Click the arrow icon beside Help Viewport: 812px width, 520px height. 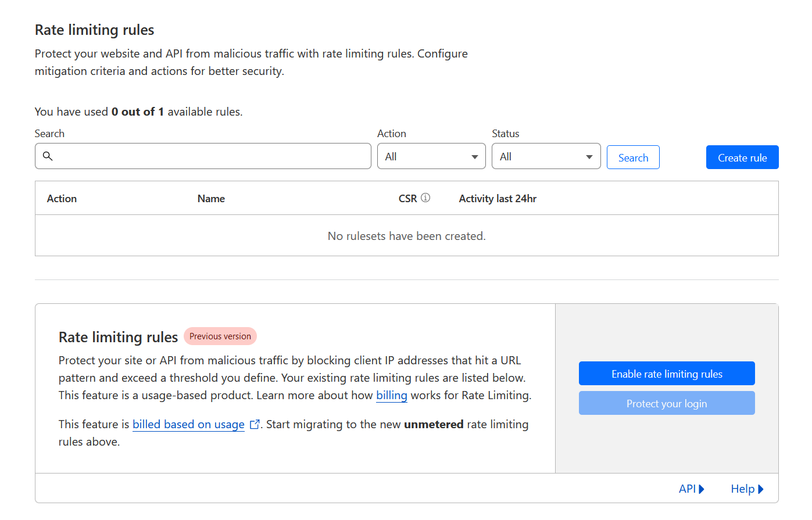pyautogui.click(x=761, y=489)
